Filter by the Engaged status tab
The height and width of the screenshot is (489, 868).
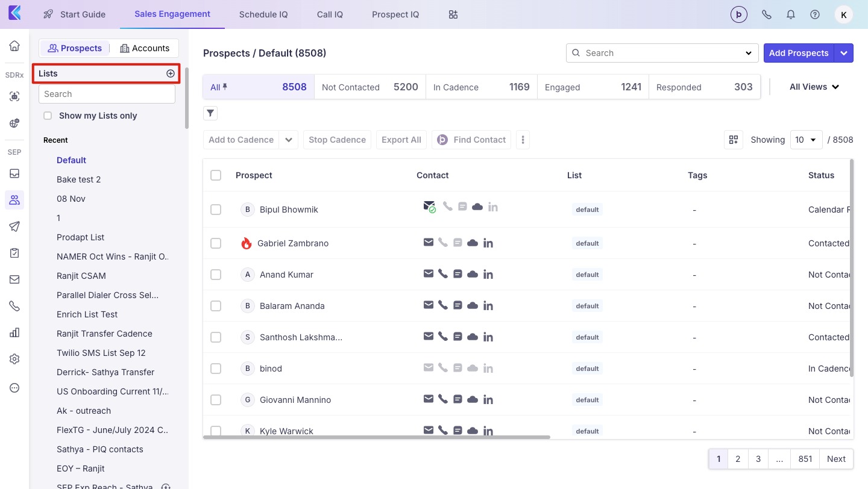click(593, 87)
